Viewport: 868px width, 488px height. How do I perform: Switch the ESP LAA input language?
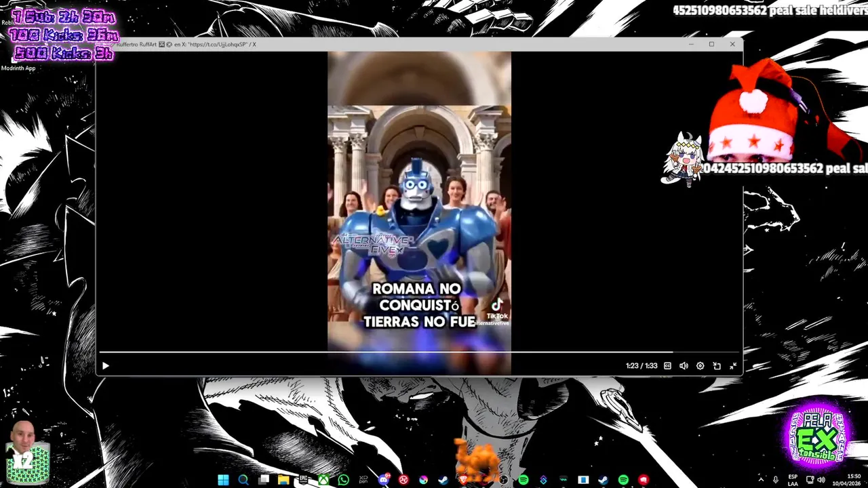793,480
